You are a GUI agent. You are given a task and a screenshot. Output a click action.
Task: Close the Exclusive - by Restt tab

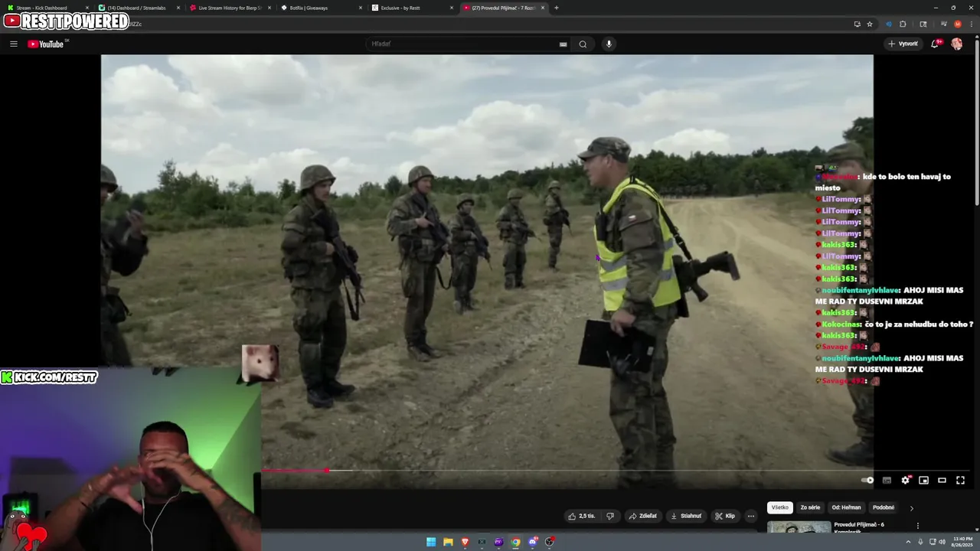(452, 8)
